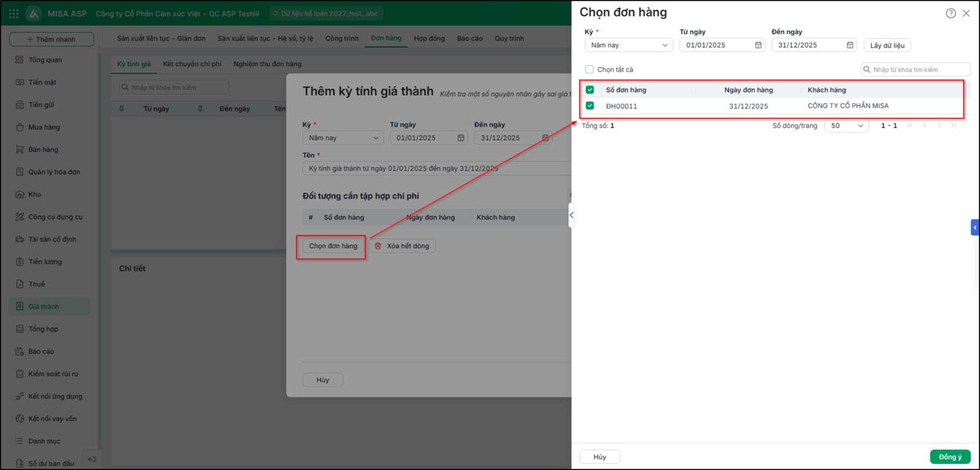
Task: Switch to Công trình tab
Action: click(x=342, y=39)
